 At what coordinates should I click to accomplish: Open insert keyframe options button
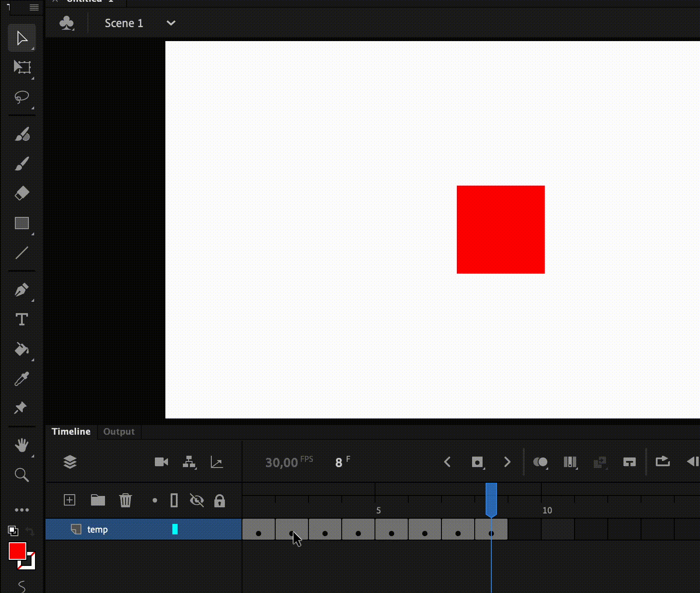(x=477, y=462)
